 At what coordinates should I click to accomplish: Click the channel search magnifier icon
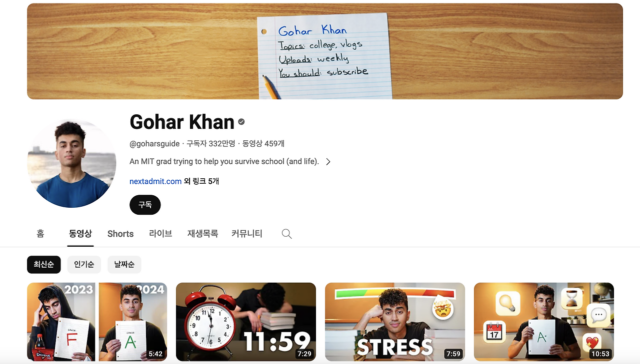pyautogui.click(x=286, y=234)
